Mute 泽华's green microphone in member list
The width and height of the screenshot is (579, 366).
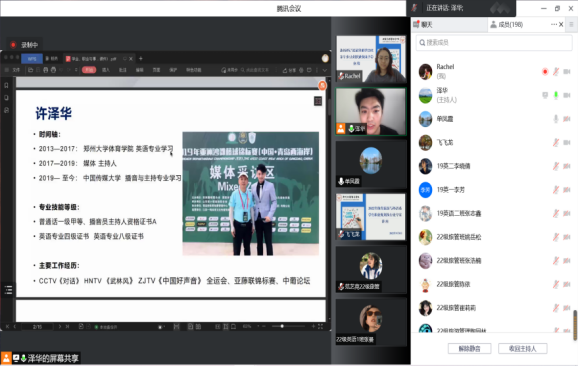(556, 95)
